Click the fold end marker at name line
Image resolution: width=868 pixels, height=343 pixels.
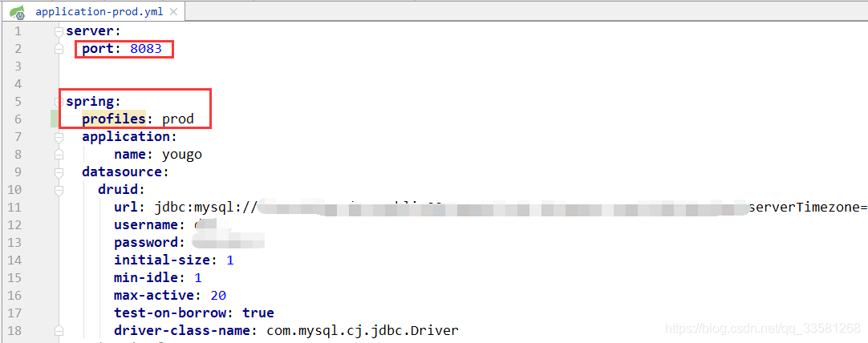click(59, 155)
